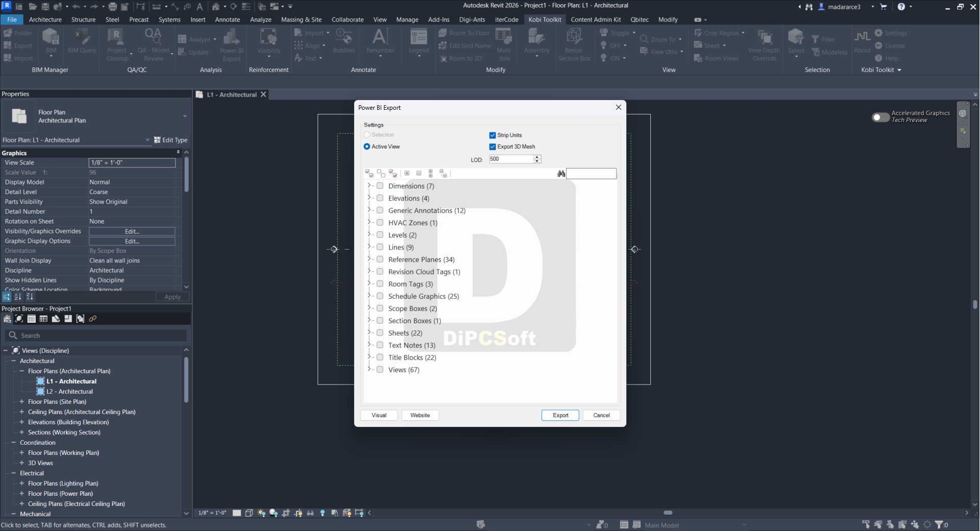Uncheck the Strip Units checkbox
980x531 pixels.
click(493, 135)
